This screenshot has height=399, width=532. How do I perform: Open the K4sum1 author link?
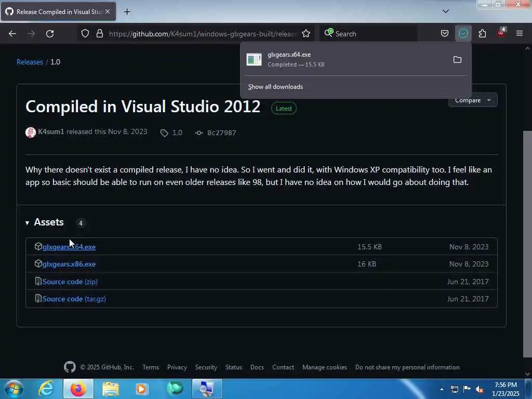point(51,131)
